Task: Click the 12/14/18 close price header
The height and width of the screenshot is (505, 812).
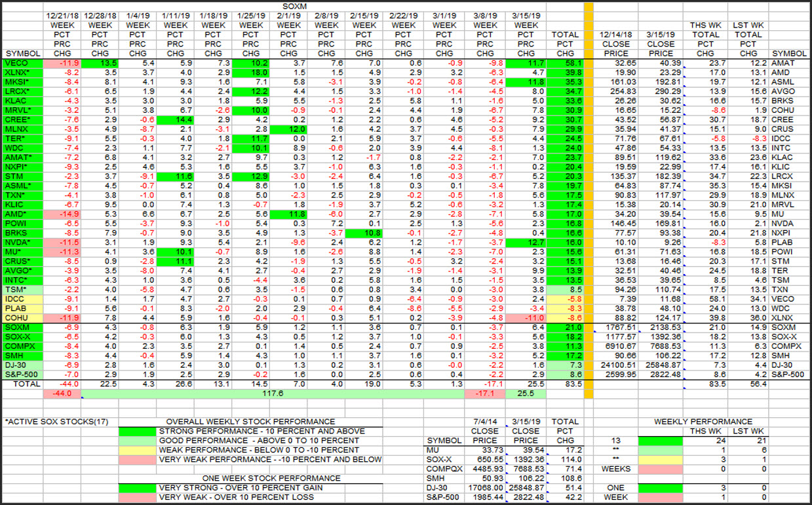Action: pyautogui.click(x=614, y=35)
